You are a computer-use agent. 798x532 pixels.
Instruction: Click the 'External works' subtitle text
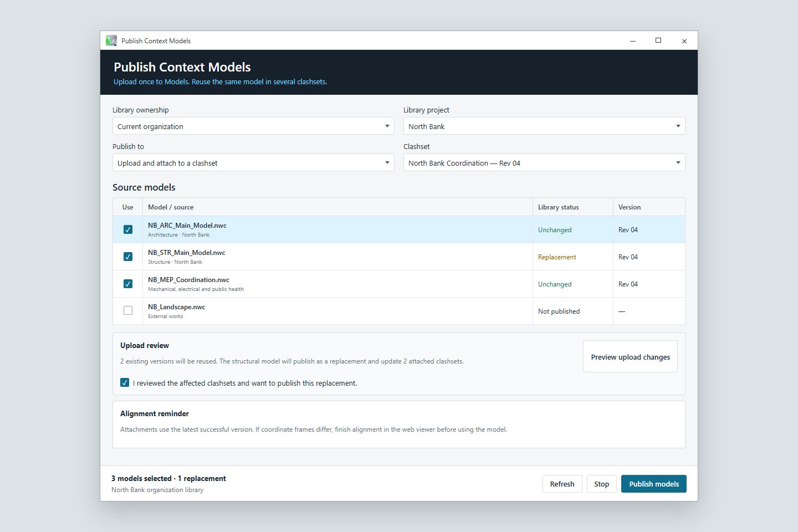[166, 316]
